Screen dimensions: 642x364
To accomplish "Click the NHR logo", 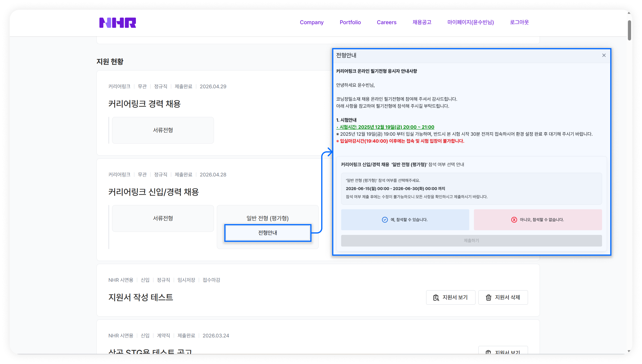I will [118, 23].
